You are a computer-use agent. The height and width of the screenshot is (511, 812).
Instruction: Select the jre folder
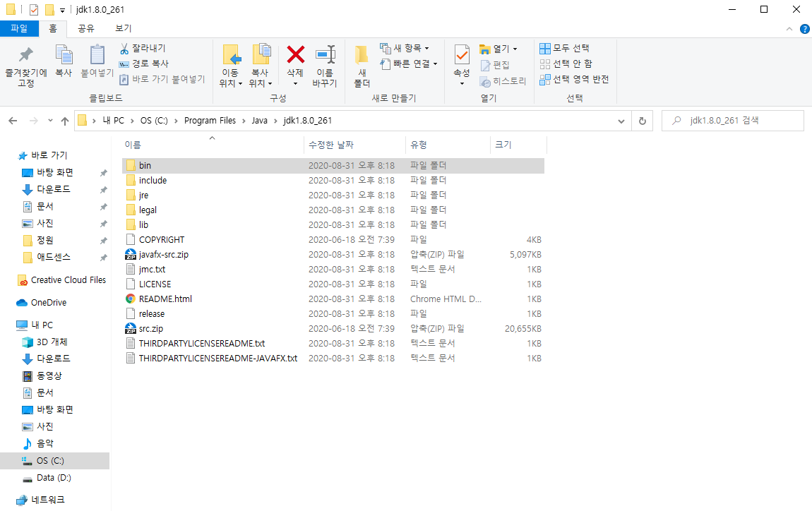click(333, 196)
